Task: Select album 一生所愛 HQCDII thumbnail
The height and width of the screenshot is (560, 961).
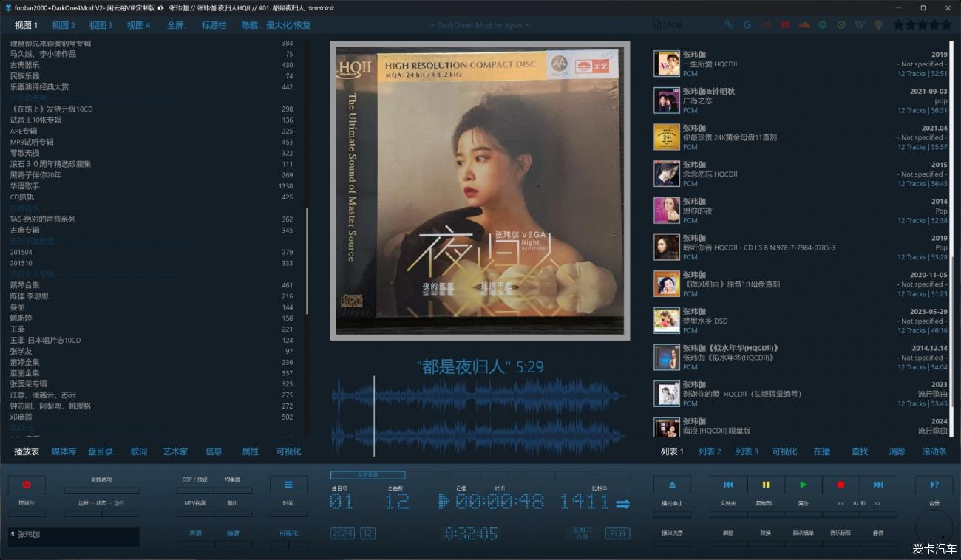Action: (667, 64)
